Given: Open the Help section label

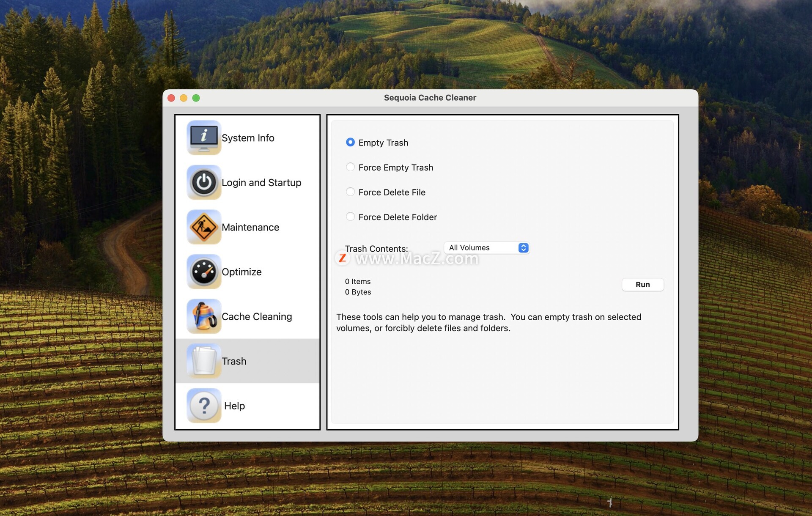Looking at the screenshot, I should pyautogui.click(x=234, y=406).
